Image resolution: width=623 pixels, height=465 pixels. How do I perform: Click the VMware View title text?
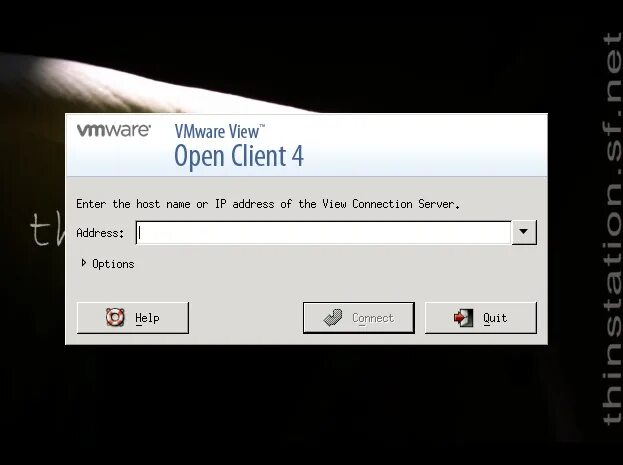[219, 132]
